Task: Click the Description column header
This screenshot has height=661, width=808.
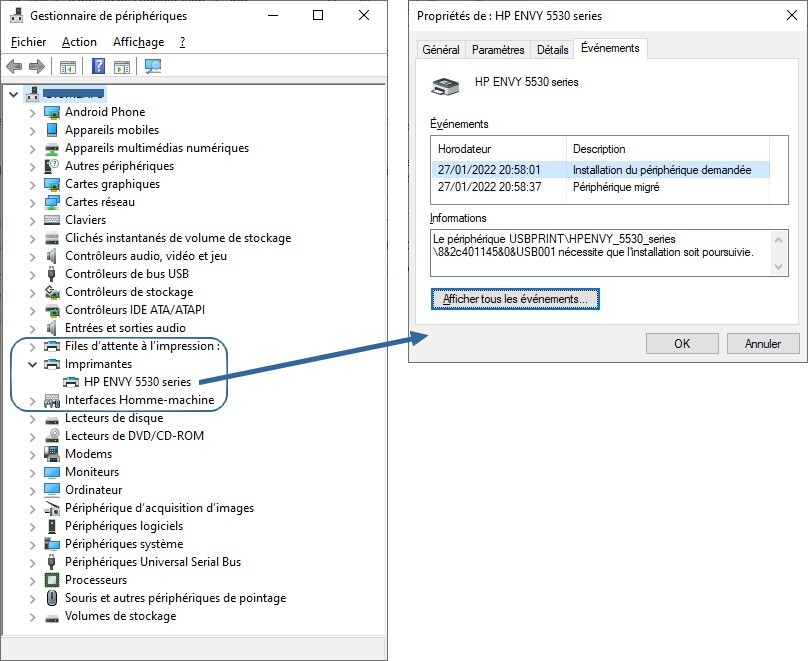Action: pos(668,149)
